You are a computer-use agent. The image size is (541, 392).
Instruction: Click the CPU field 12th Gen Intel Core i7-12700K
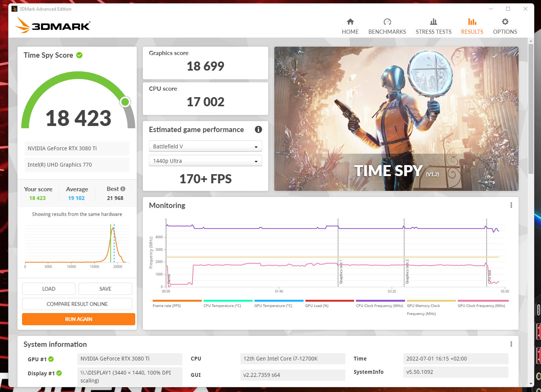coord(293,359)
